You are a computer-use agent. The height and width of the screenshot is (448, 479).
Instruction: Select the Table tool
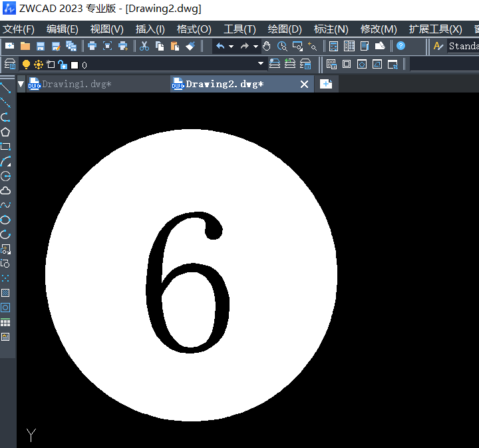tap(5, 322)
